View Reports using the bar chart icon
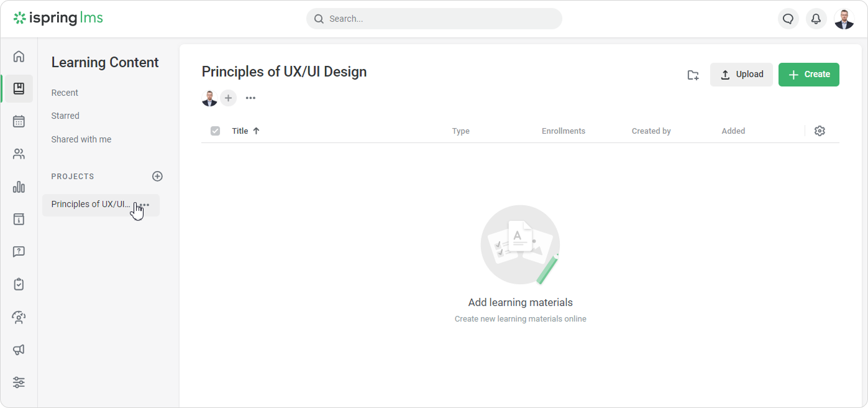The image size is (868, 408). [x=19, y=187]
